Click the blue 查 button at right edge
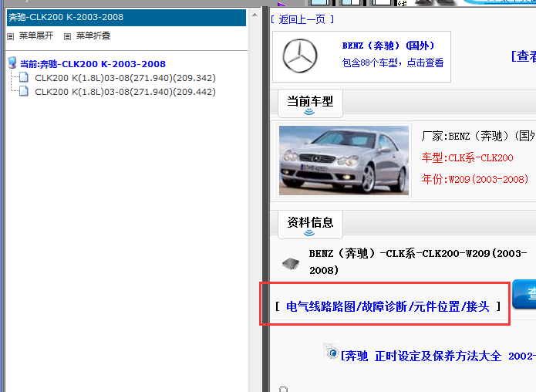 click(524, 294)
